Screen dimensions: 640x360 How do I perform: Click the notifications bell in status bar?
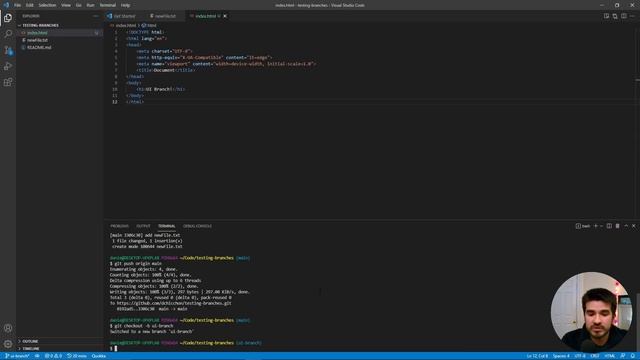tap(632, 356)
